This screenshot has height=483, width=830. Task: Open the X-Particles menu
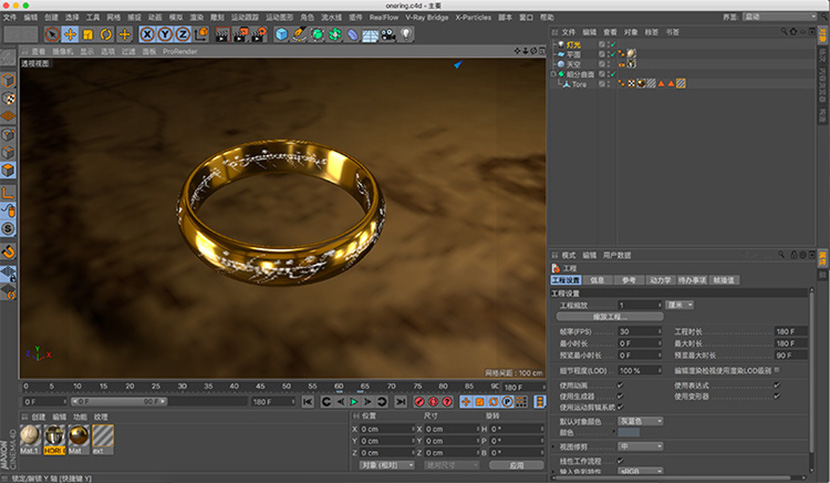(x=473, y=17)
